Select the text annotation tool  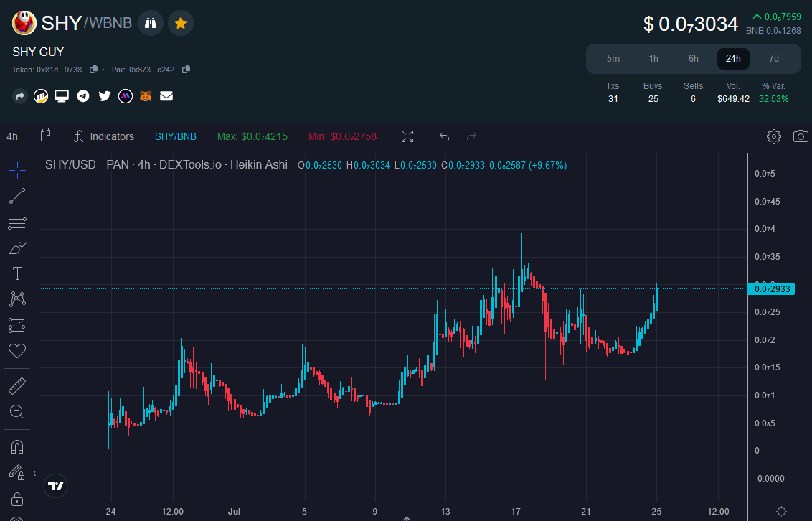pos(17,273)
